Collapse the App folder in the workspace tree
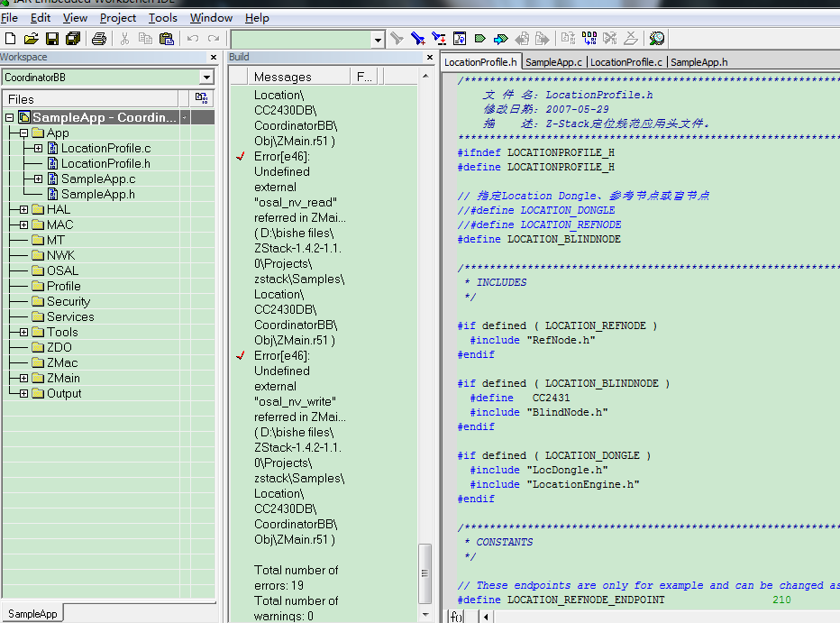Screen dimensions: 840x623 23,133
